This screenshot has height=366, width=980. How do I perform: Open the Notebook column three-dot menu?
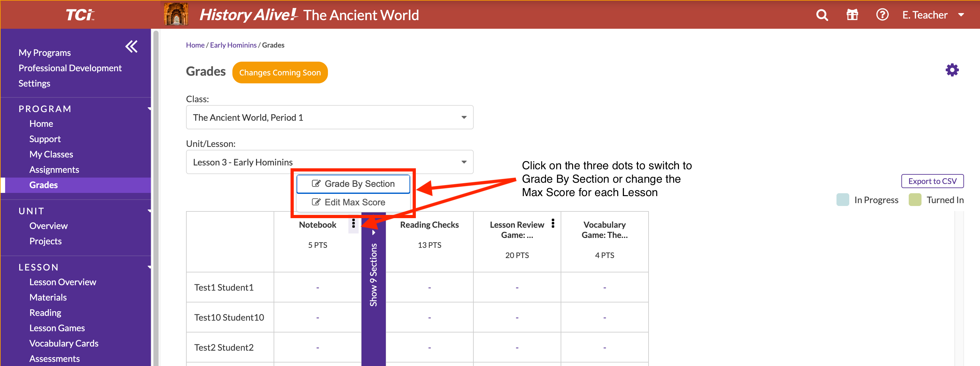pos(354,224)
